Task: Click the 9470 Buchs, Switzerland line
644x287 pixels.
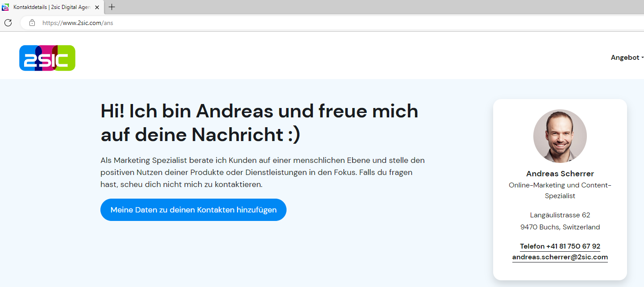Action: [560, 227]
